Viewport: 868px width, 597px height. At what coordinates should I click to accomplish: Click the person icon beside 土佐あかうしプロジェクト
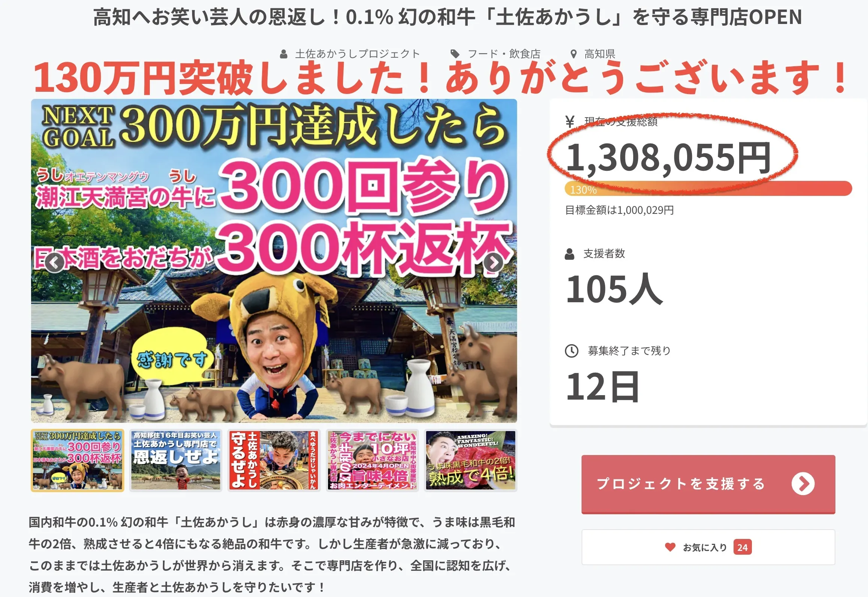click(x=284, y=54)
